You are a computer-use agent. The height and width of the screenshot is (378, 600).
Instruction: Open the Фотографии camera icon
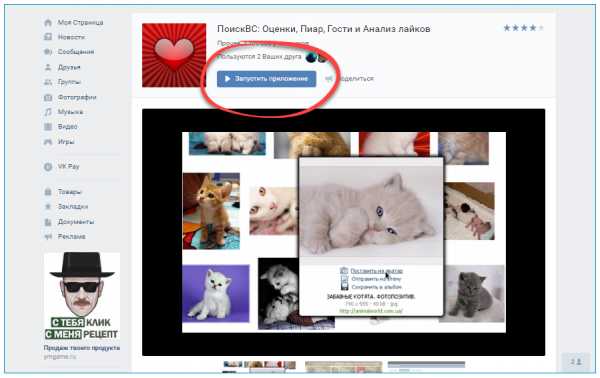click(48, 97)
